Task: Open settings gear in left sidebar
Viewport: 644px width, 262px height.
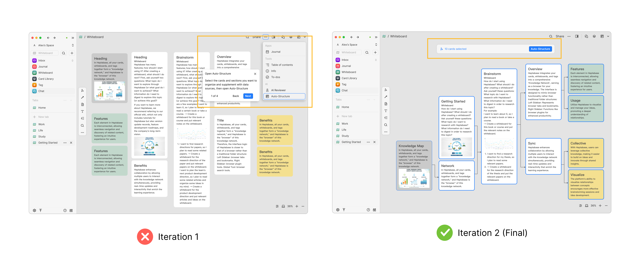Action: pyautogui.click(x=34, y=210)
